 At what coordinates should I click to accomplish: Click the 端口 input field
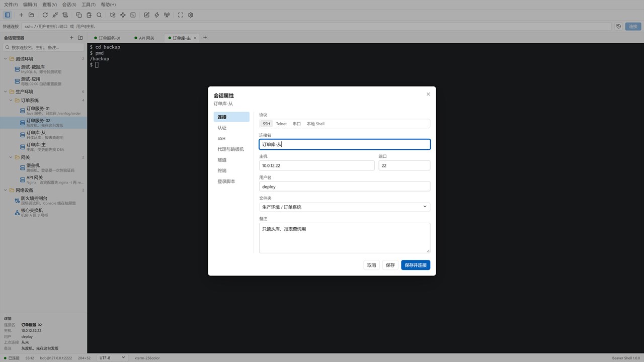coord(405,165)
